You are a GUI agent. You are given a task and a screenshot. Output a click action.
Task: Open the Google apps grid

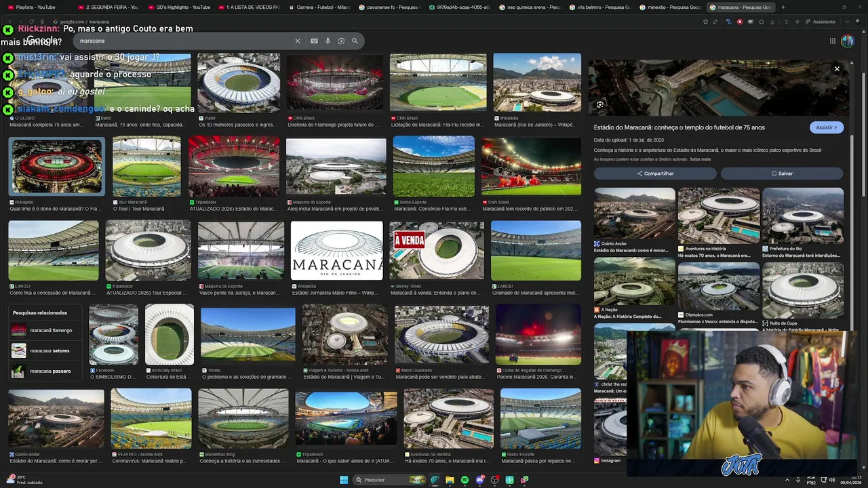833,41
